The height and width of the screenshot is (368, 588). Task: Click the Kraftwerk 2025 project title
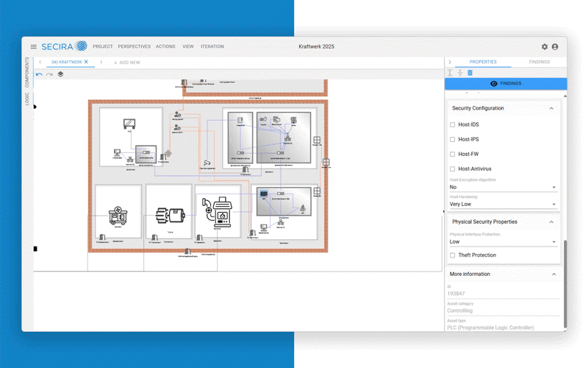pos(316,46)
